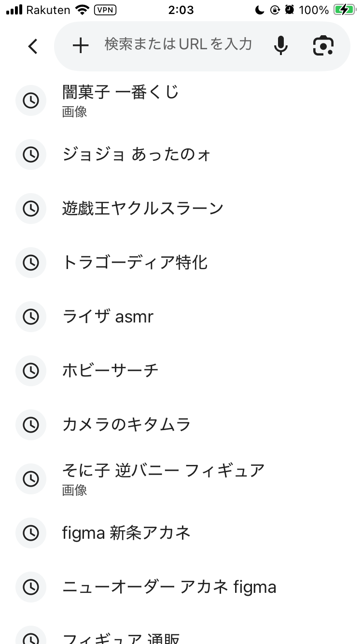
Task: Tap the history clock icon beside トラゴーディア特化
Action: [x=31, y=263]
